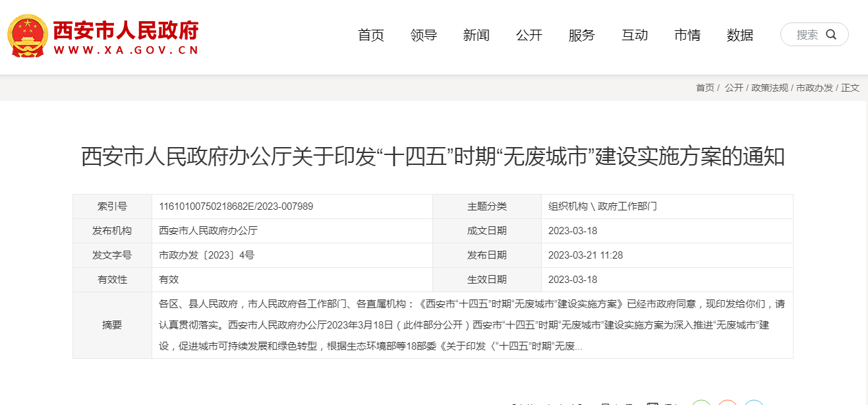
Task: Click the 西安市人民政府 site title text
Action: pos(125,30)
